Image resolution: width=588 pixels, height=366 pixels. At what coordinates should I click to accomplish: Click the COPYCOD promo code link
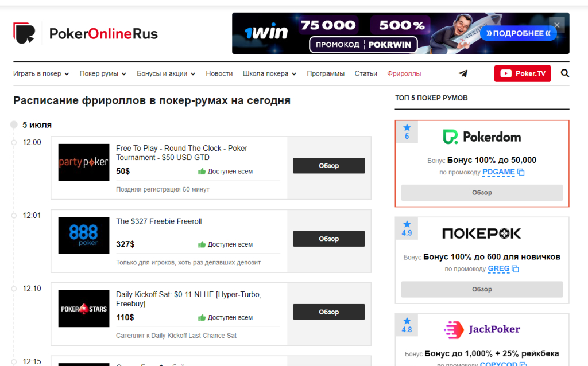coord(498,364)
